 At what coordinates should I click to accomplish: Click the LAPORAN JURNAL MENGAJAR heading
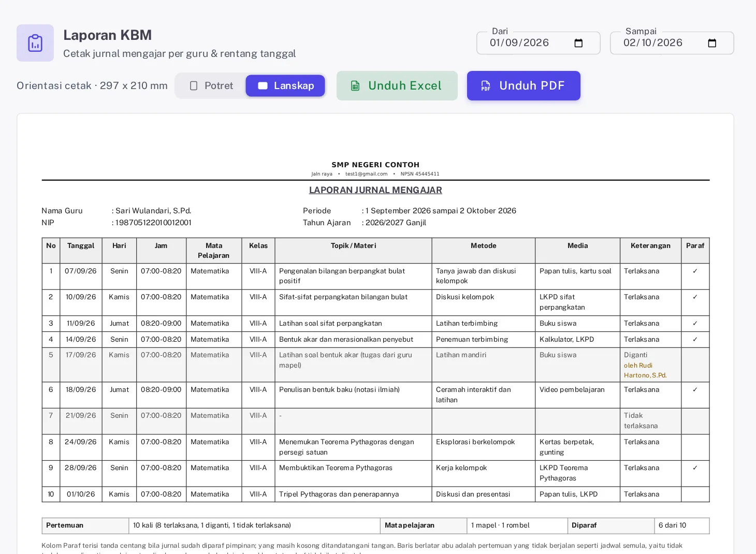click(375, 190)
